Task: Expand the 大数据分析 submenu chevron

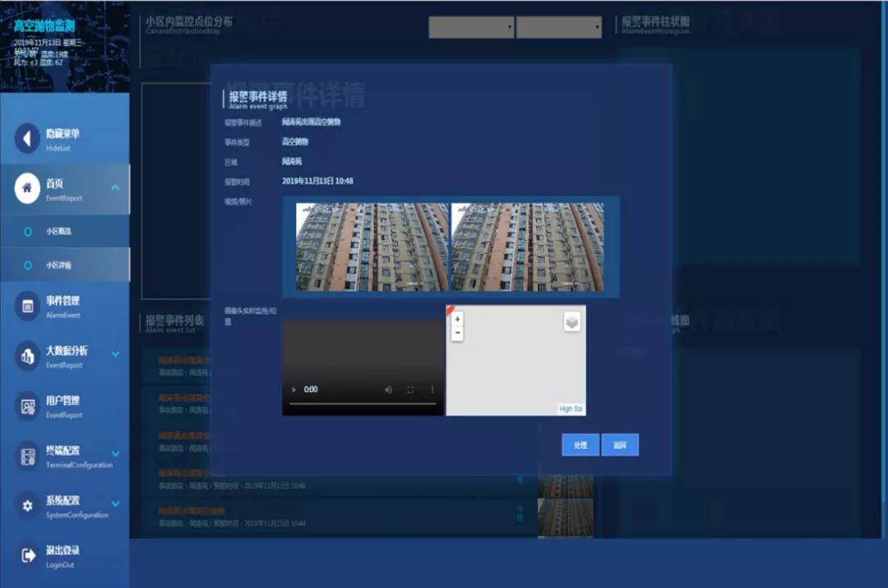Action: tap(115, 354)
